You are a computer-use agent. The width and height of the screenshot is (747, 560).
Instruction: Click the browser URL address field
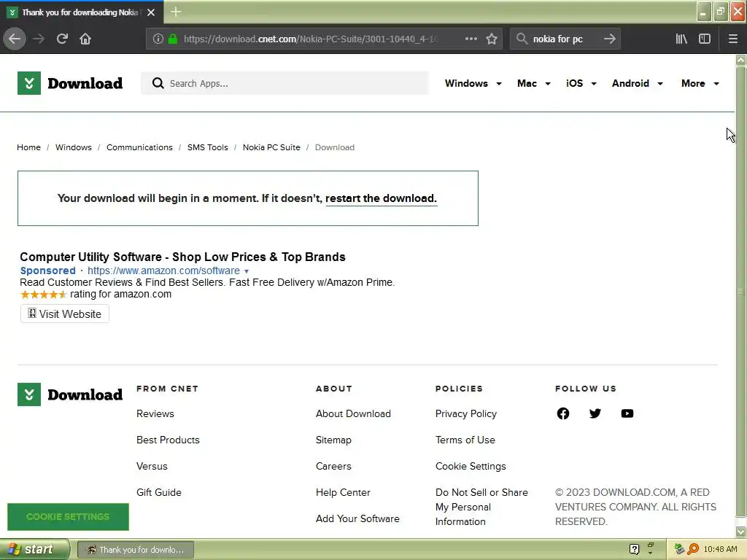[x=312, y=39]
